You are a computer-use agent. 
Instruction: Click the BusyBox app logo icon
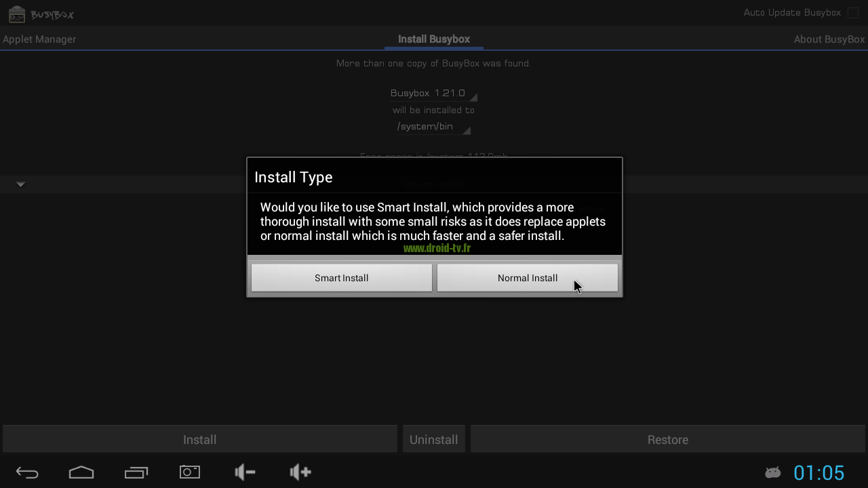(17, 14)
